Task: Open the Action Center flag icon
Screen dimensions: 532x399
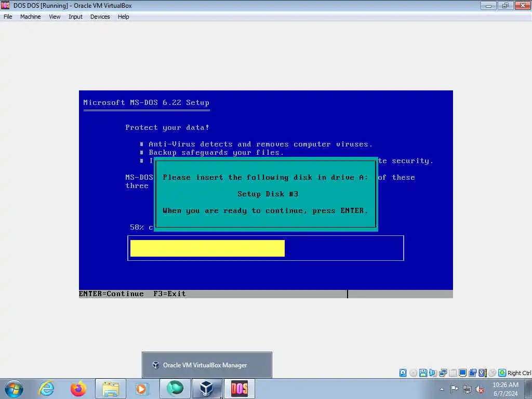Action: pos(454,389)
